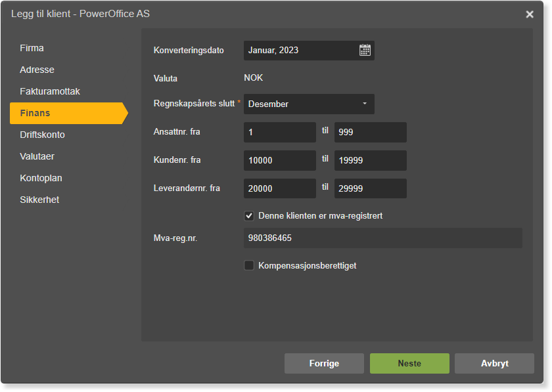Expand the Regnskapsårets slutt dropdown arrow

365,104
